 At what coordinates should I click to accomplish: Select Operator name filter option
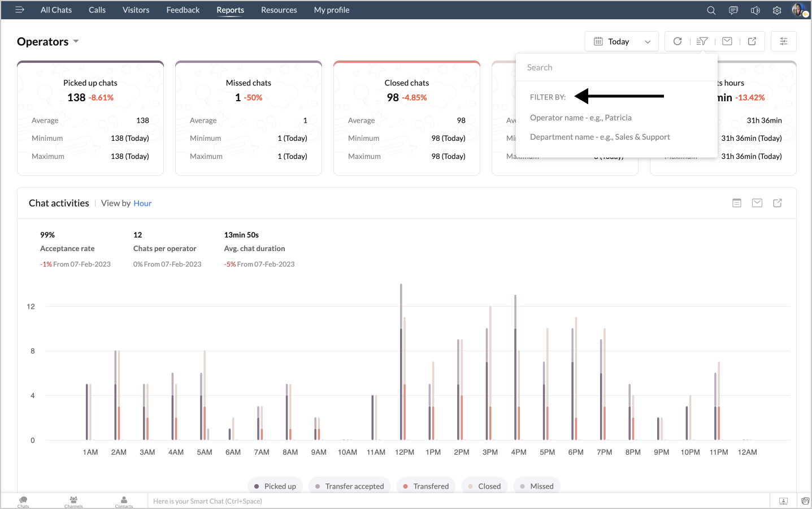[x=580, y=118]
